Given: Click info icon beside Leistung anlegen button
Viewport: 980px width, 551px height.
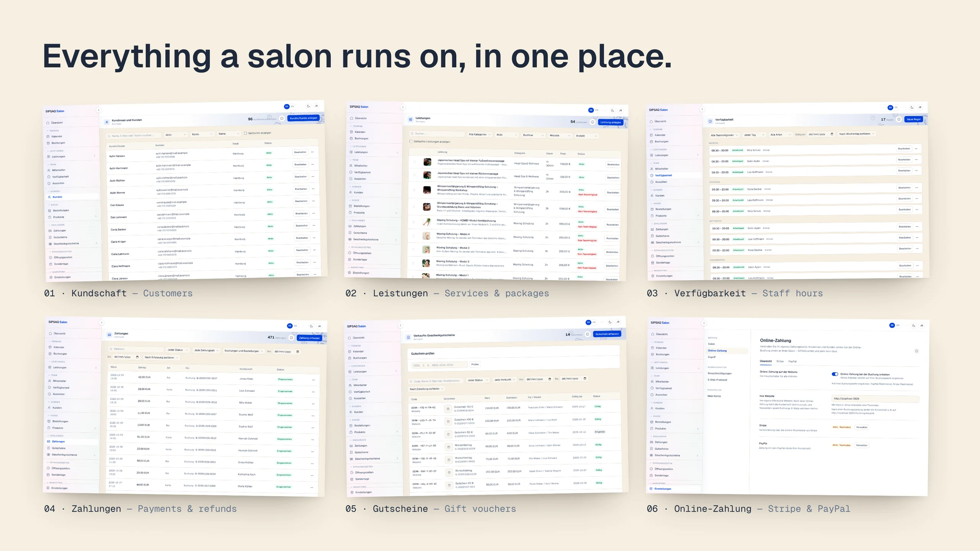Looking at the screenshot, I should click(x=593, y=122).
